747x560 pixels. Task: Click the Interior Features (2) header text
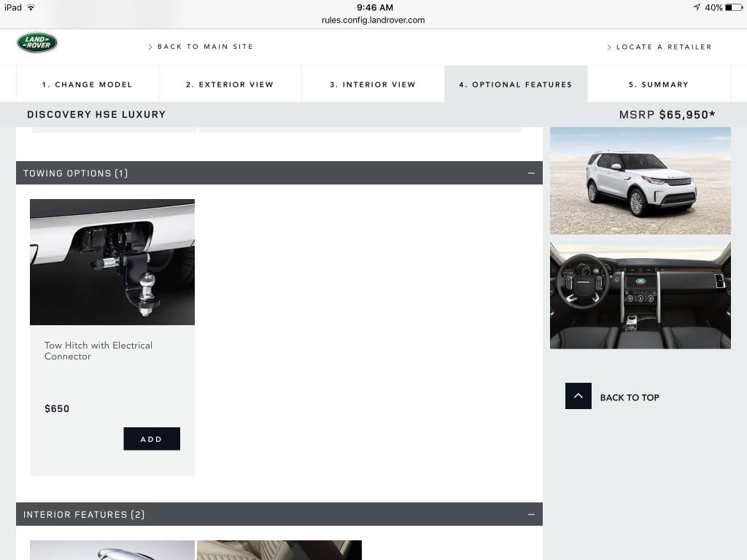click(x=84, y=514)
